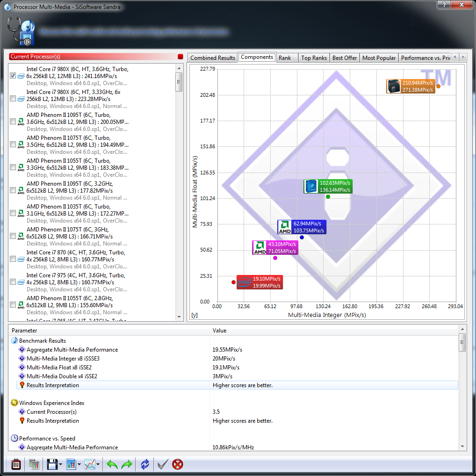Open the bar chart icon dropdown arrow
The width and height of the screenshot is (476, 476).
(79, 464)
